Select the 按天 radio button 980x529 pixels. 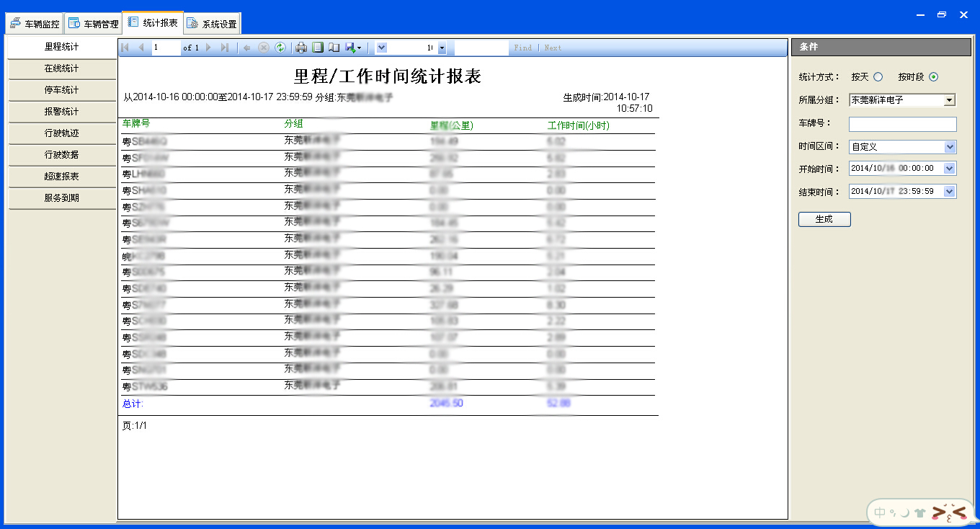878,77
